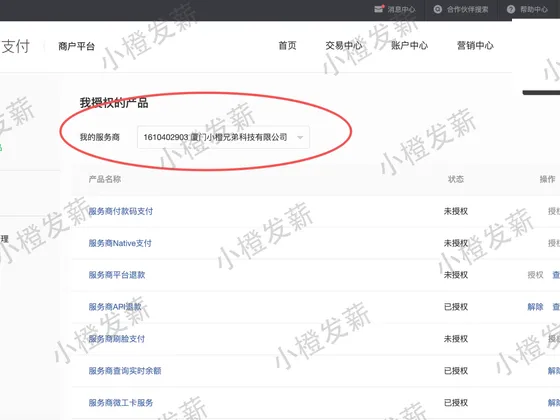Open the 合作伙伴搜索 text link
The height and width of the screenshot is (420, 560).
point(468,10)
